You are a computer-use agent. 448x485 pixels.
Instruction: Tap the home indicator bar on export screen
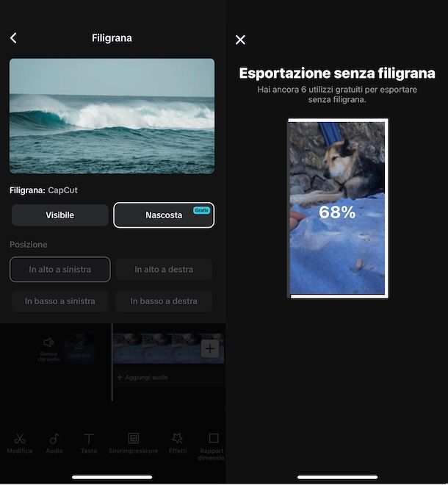[337, 477]
